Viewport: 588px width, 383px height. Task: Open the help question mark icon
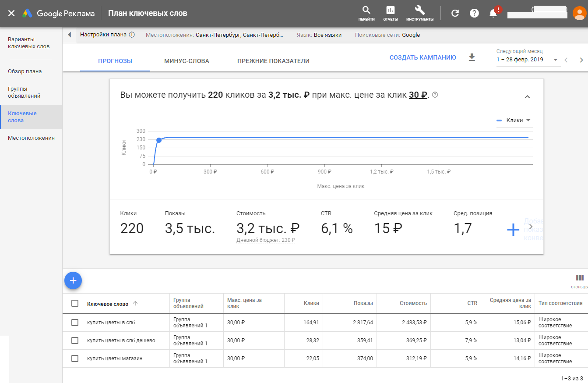coord(474,13)
